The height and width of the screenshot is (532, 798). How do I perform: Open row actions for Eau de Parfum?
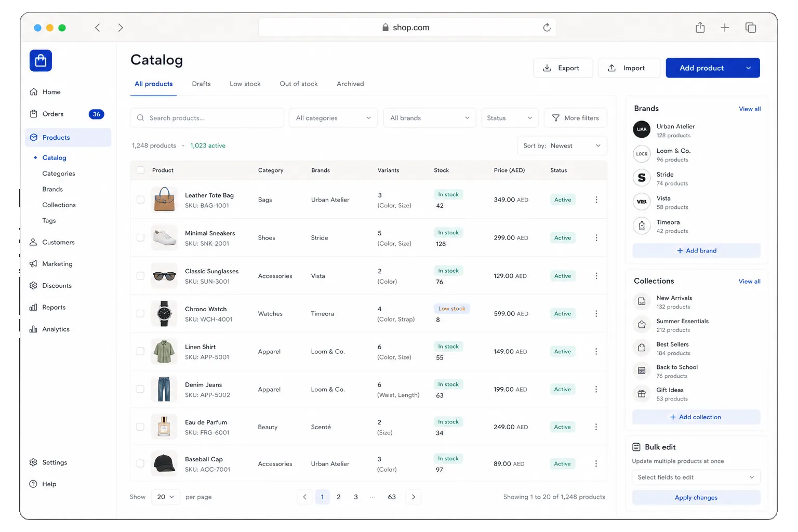pyautogui.click(x=596, y=427)
